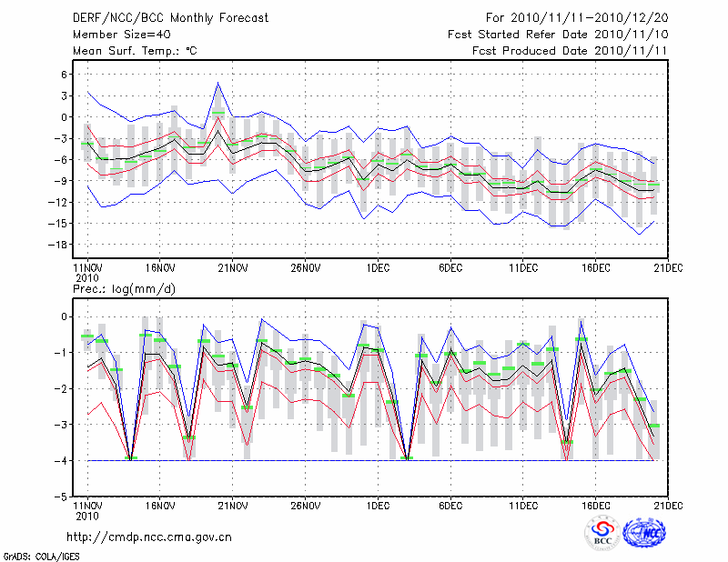
Task: Select the forecast period date range text
Action: coord(577,17)
